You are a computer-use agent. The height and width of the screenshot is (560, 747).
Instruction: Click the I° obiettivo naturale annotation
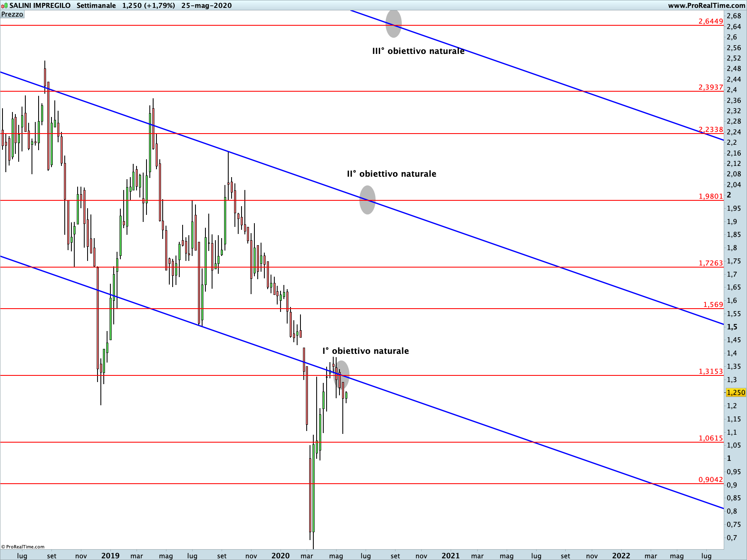366,351
